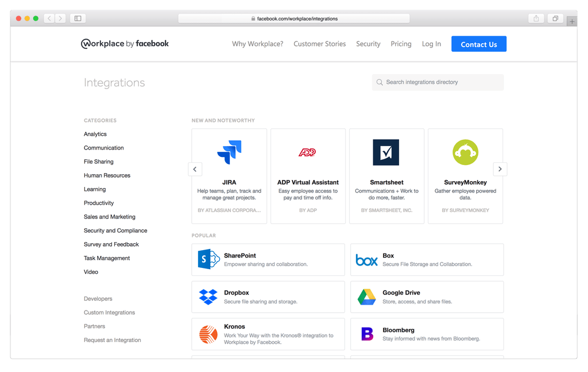Screen dimensions: 588x372
Task: Click the SharePoint logo icon
Action: pos(208,259)
